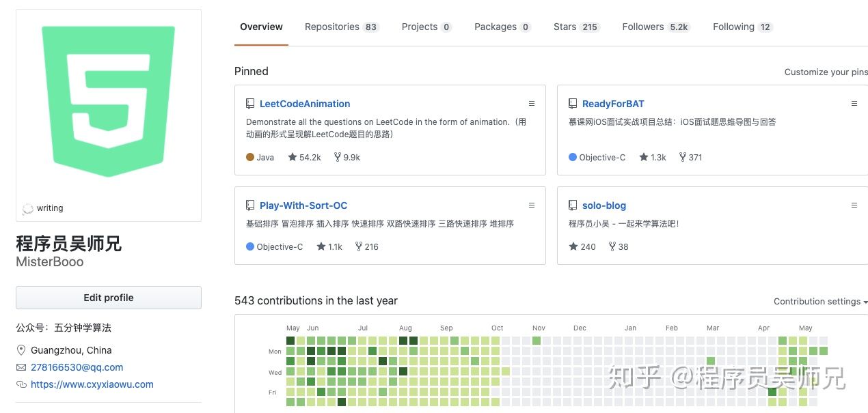This screenshot has width=868, height=413.
Task: Open the Contribution settings dropdown
Action: click(819, 301)
